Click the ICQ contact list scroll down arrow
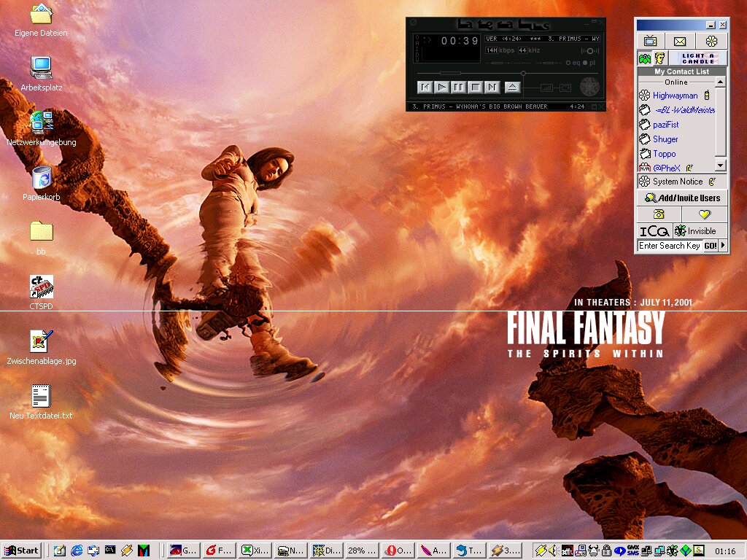The height and width of the screenshot is (560, 747). tap(720, 166)
